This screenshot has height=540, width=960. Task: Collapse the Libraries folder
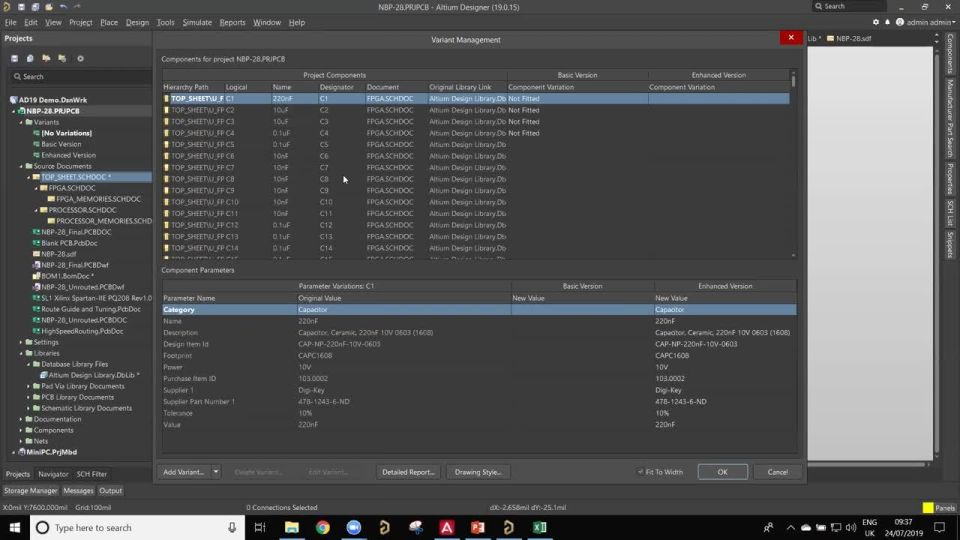21,353
